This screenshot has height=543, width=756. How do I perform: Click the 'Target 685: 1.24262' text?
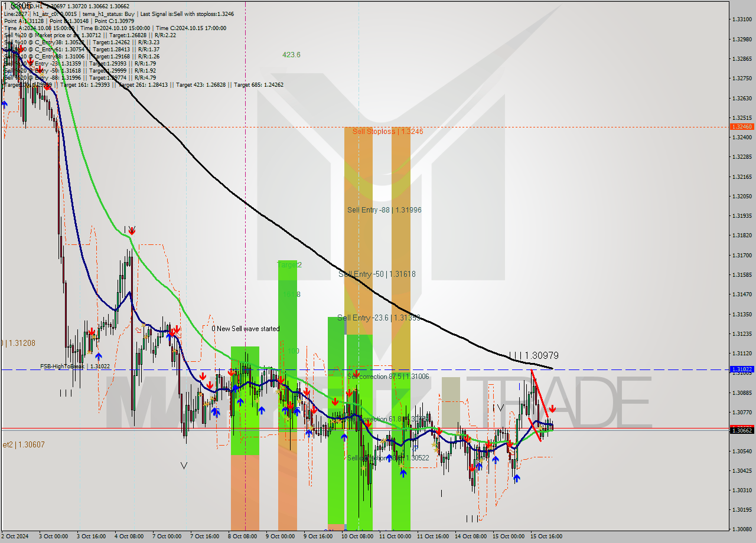click(259, 85)
